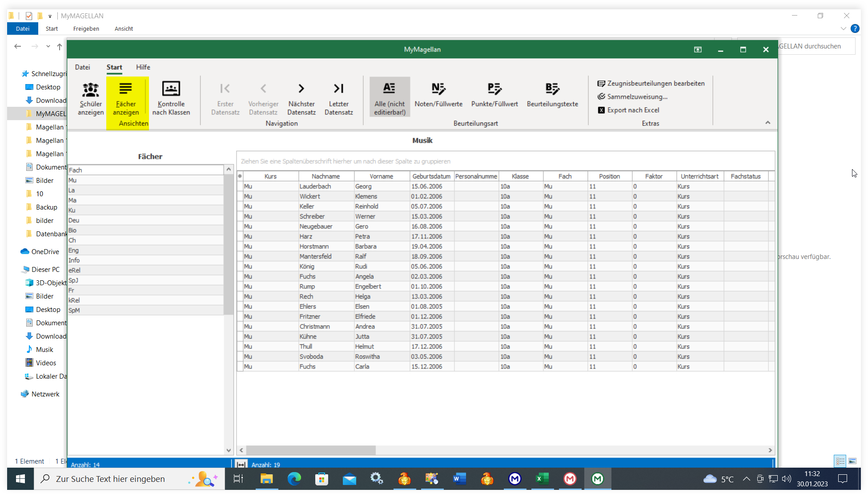Screen dimensions: 868x497
Task: Click Sammelzuweisung... option
Action: (x=632, y=97)
